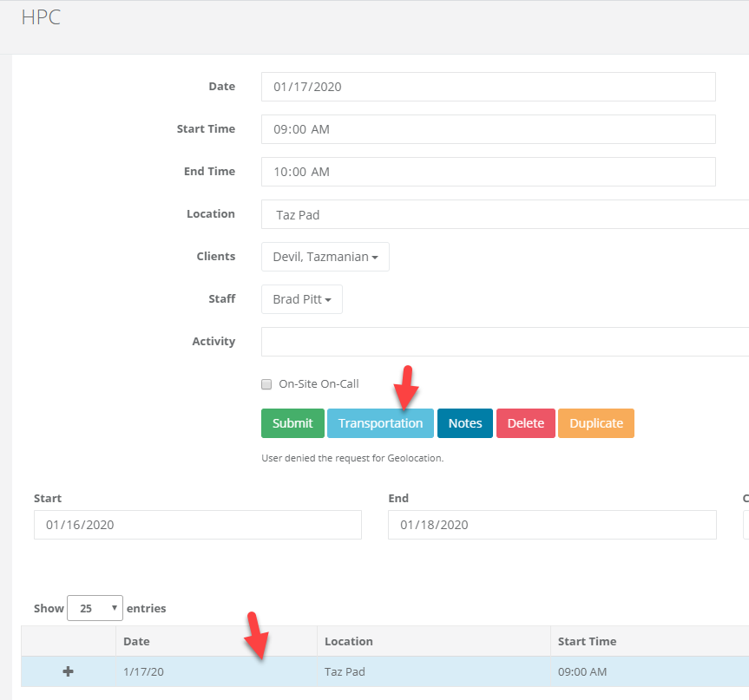Click into the empty Activity field

click(x=503, y=342)
